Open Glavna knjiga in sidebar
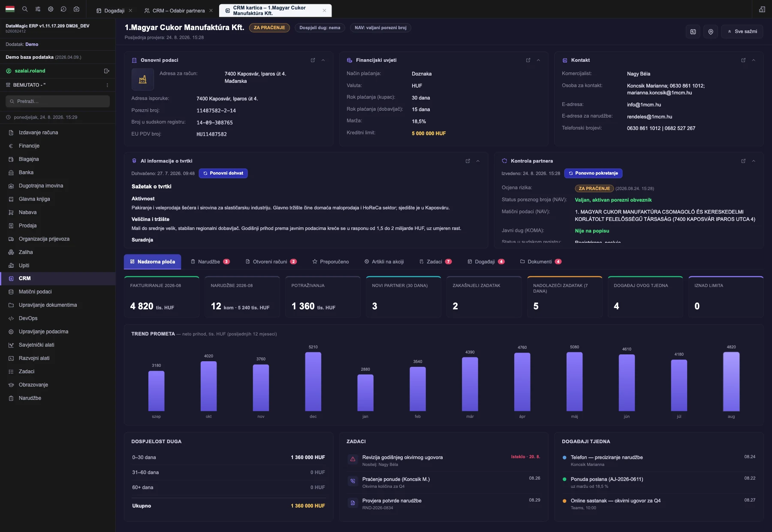The height and width of the screenshot is (532, 772). (57, 199)
